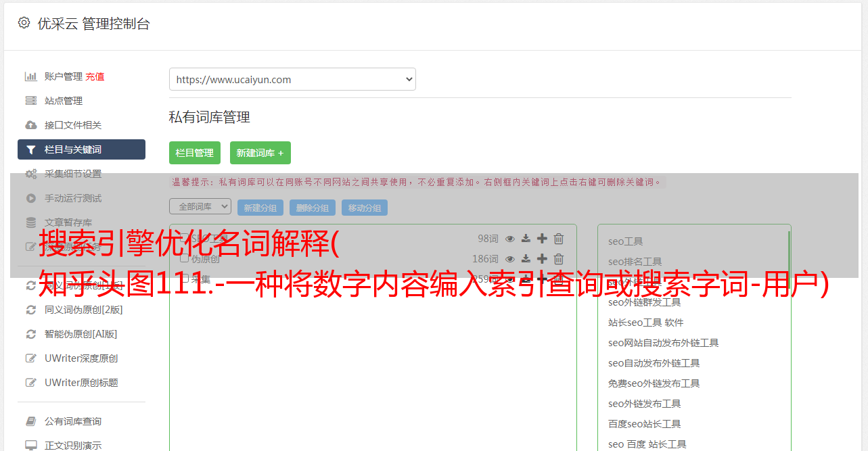Open 站点管理 via its server icon
Image resolution: width=868 pixels, height=451 pixels.
(x=30, y=101)
